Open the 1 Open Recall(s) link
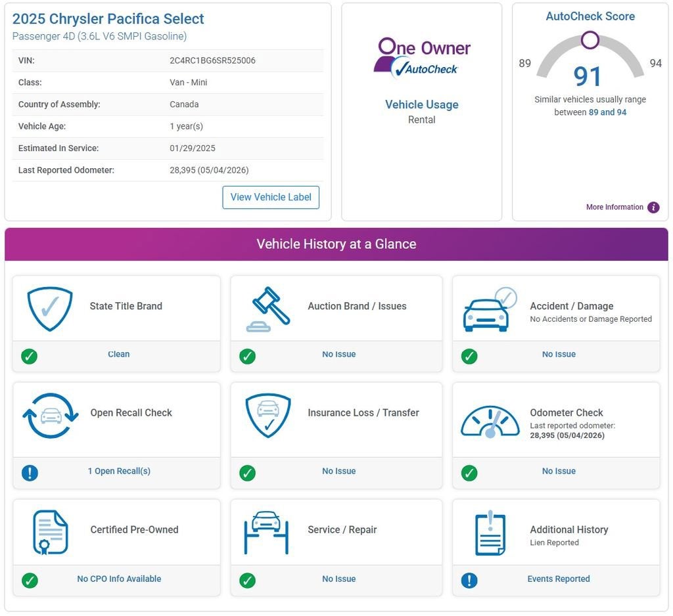This screenshot has width=673, height=616. pos(119,471)
